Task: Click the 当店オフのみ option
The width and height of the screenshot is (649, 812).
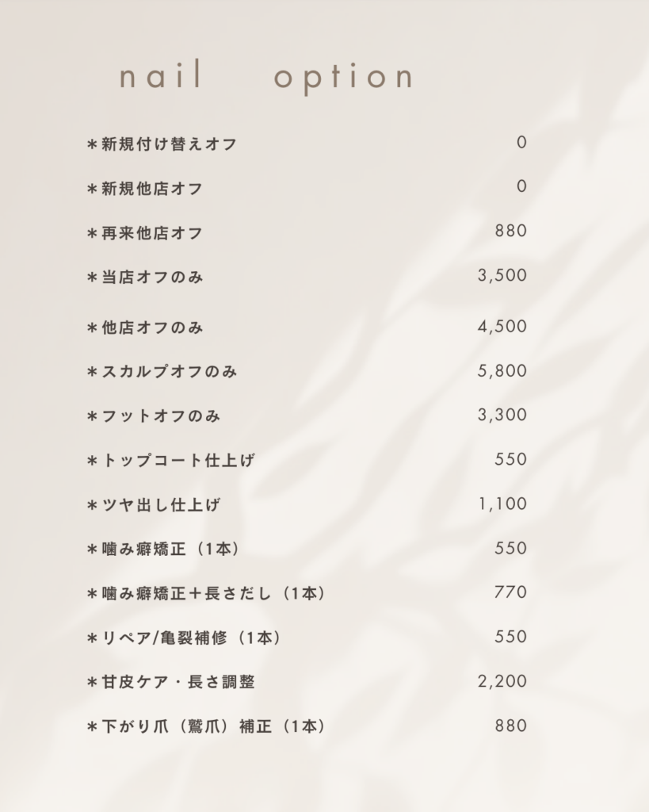Action: point(145,278)
